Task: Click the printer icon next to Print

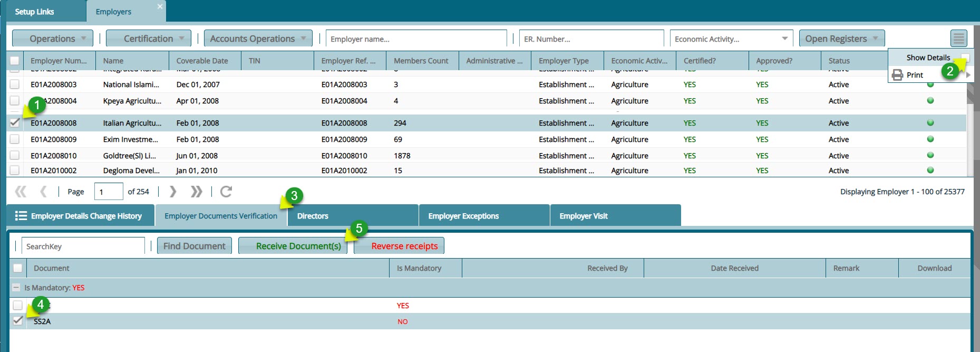Action: point(897,75)
